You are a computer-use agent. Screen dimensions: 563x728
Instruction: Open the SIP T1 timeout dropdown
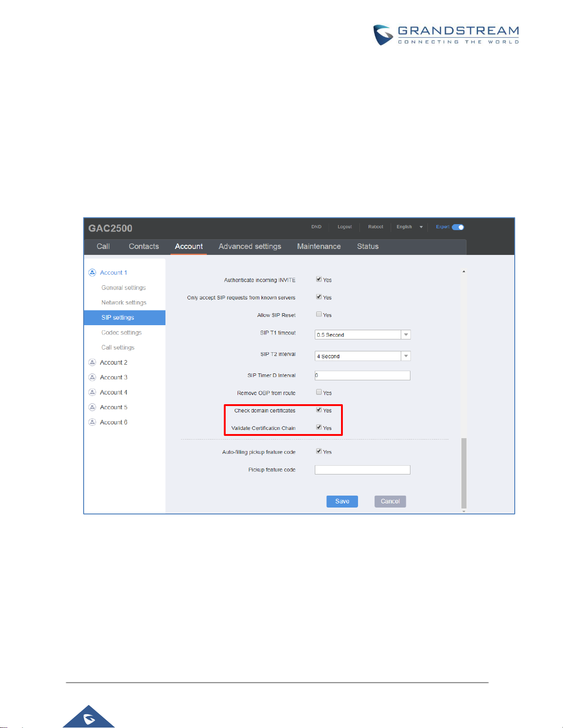point(363,335)
